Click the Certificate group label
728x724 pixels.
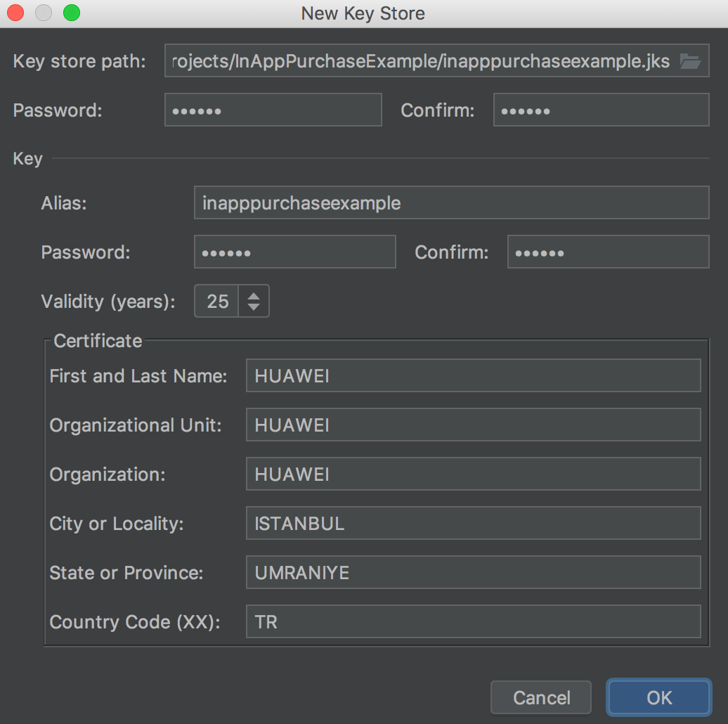click(98, 341)
